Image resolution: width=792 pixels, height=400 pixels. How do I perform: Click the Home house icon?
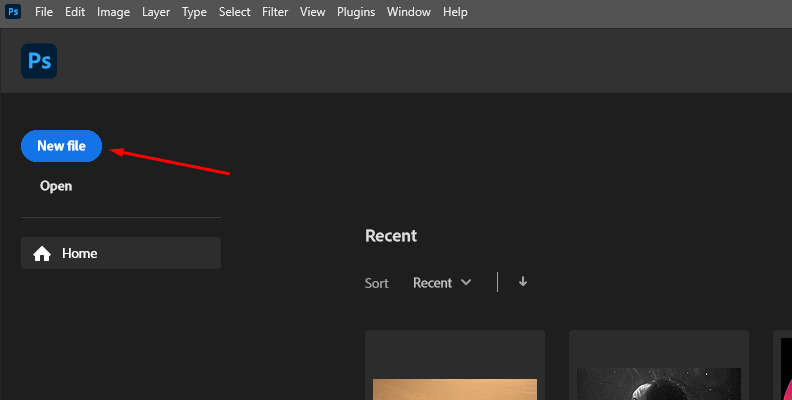[42, 254]
